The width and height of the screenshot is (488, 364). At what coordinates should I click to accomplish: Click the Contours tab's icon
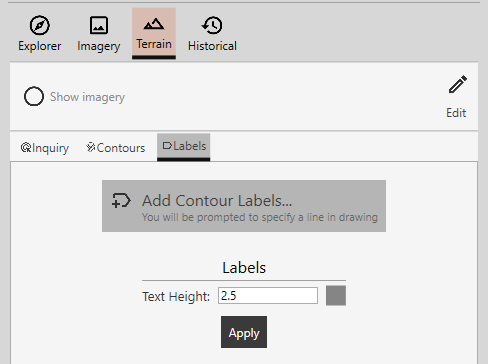91,147
